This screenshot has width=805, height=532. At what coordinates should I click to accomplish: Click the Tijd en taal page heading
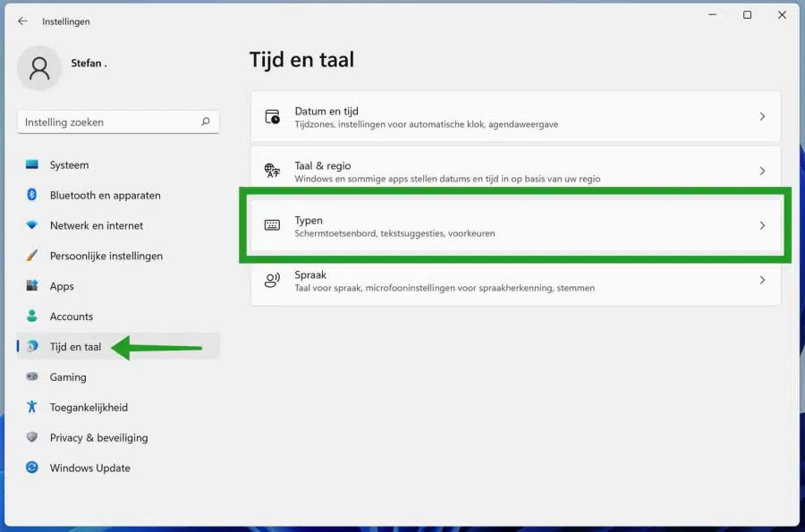tap(301, 60)
